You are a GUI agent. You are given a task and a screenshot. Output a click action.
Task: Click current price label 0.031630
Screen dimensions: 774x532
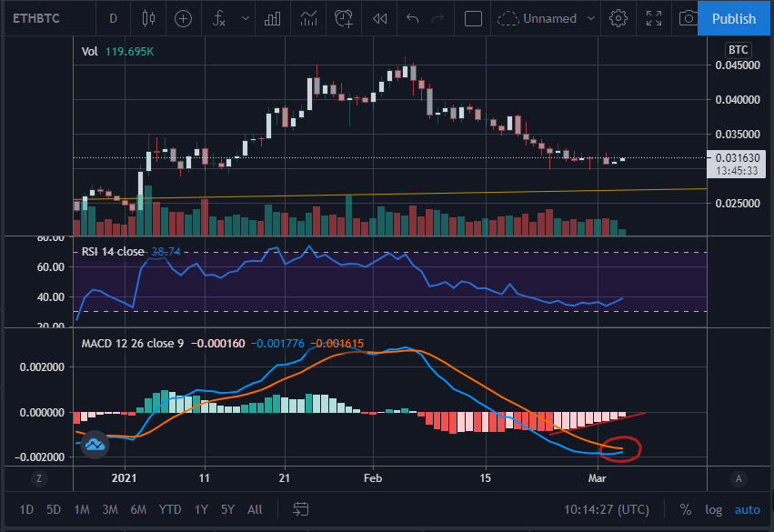pos(737,158)
